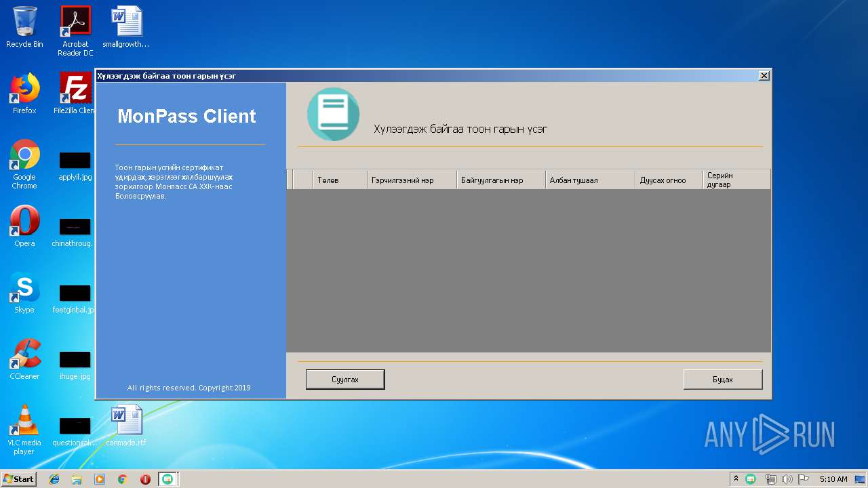Launch Chrome from the taskbar
Screen dimensions: 868x488
tap(122, 479)
